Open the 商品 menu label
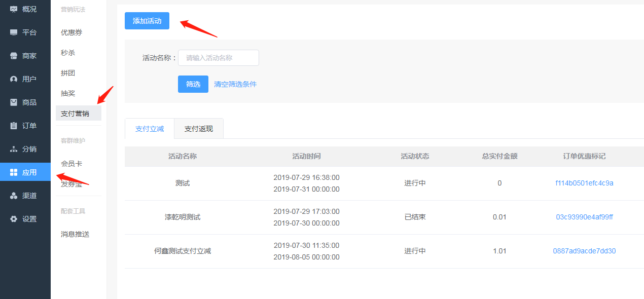This screenshot has width=644, height=299. pos(29,102)
